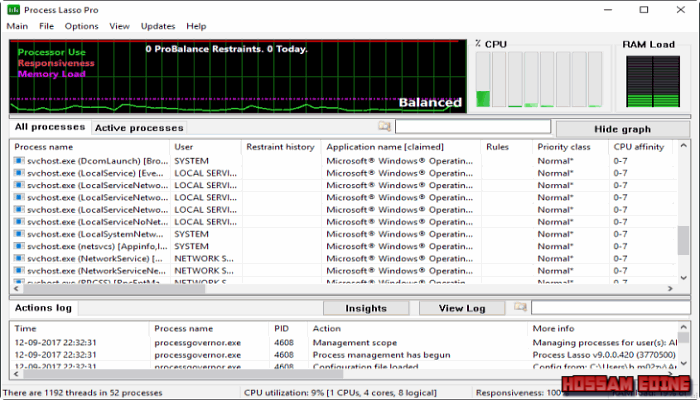Switch to the Active processes tab

click(139, 128)
